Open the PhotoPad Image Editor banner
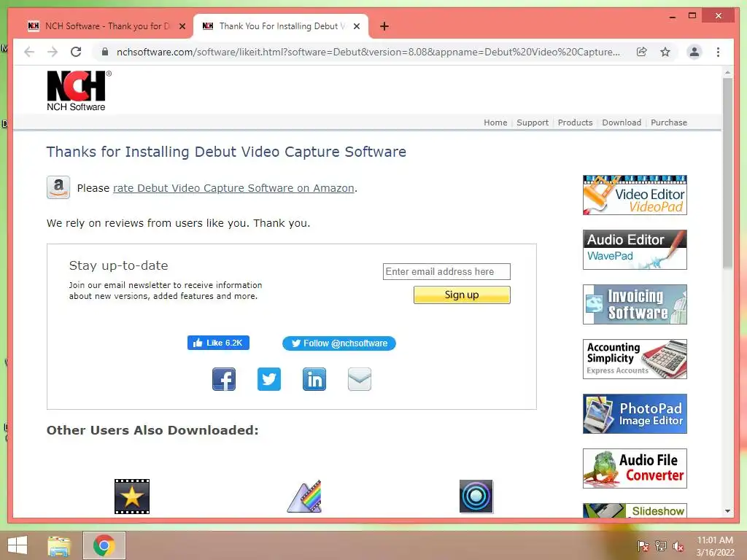The image size is (747, 560). [635, 414]
